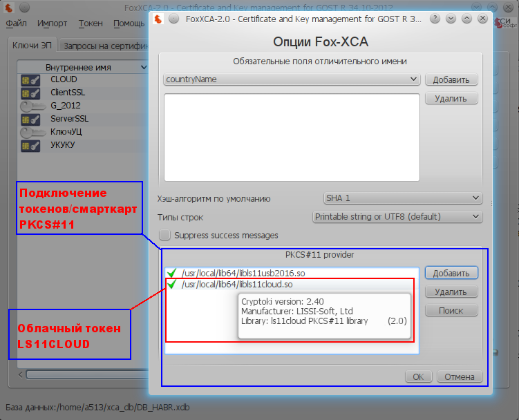Image resolution: width=519 pixels, height=420 pixels.
Task: Roll up the options dialog with down-chevron button
Action: pos(451,19)
